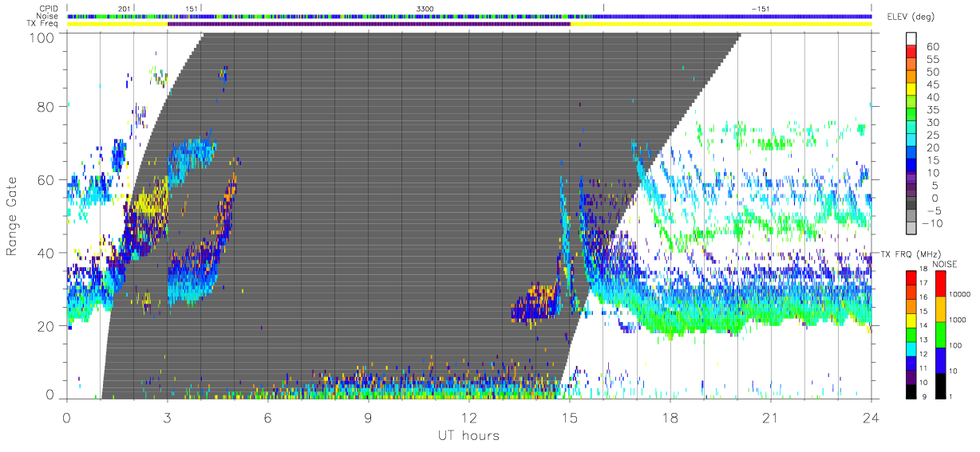Image resolution: width=980 pixels, height=452 pixels.
Task: Click Range Gate tick label '100'
Action: (x=43, y=37)
